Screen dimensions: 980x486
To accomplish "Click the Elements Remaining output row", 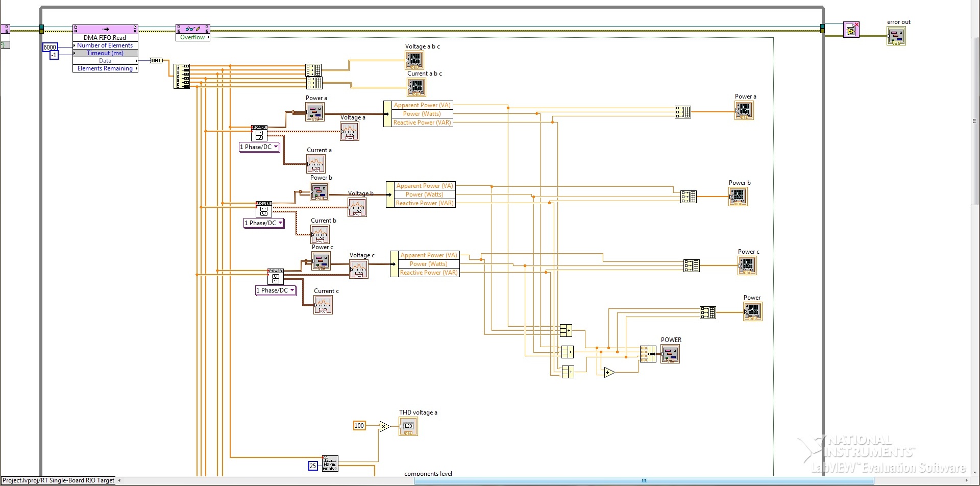I will click(105, 68).
